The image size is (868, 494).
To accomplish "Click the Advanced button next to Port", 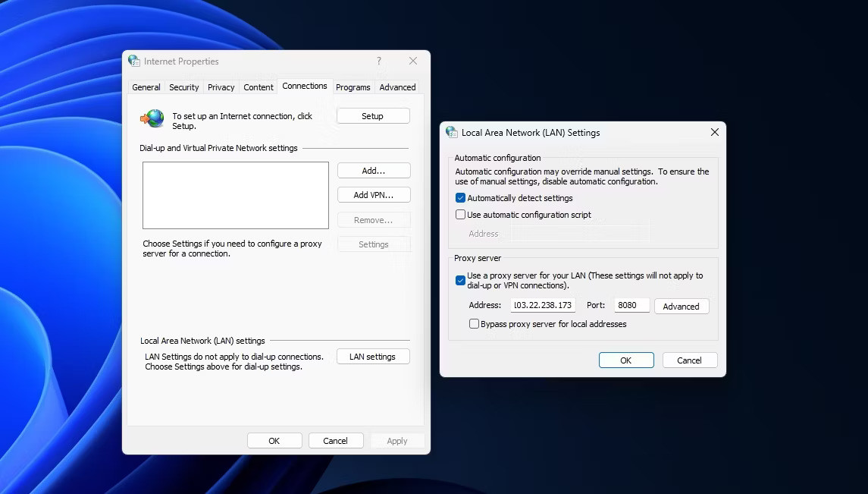I will [681, 305].
